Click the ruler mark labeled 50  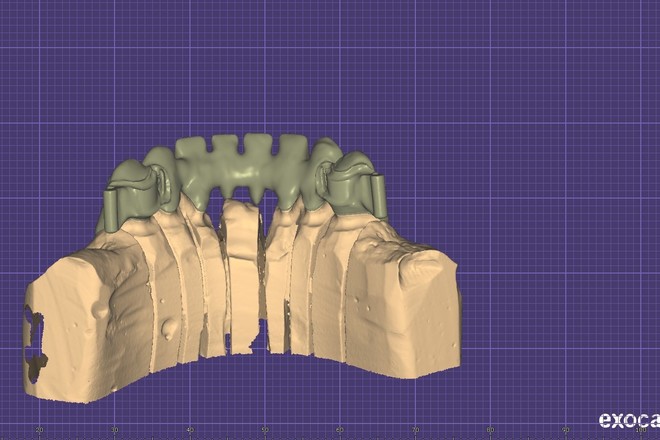pyautogui.click(x=265, y=431)
